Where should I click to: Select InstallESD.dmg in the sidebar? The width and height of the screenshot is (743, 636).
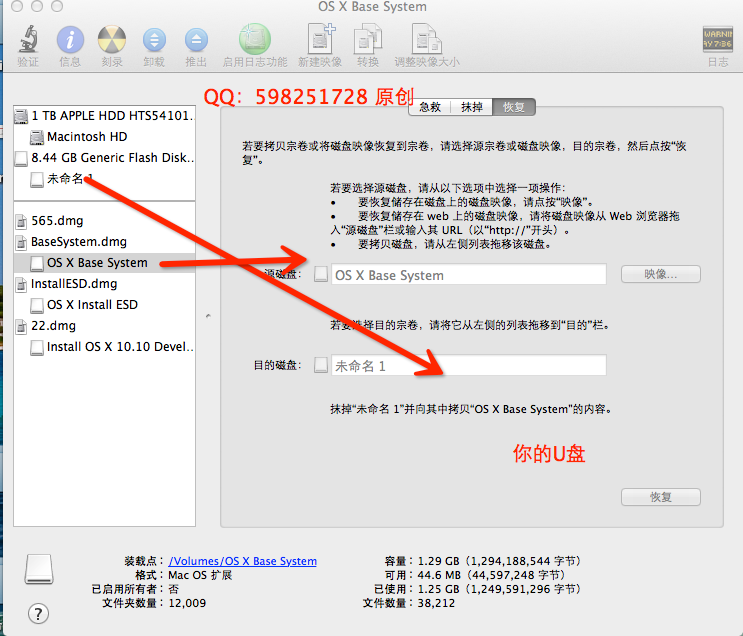pyautogui.click(x=104, y=283)
